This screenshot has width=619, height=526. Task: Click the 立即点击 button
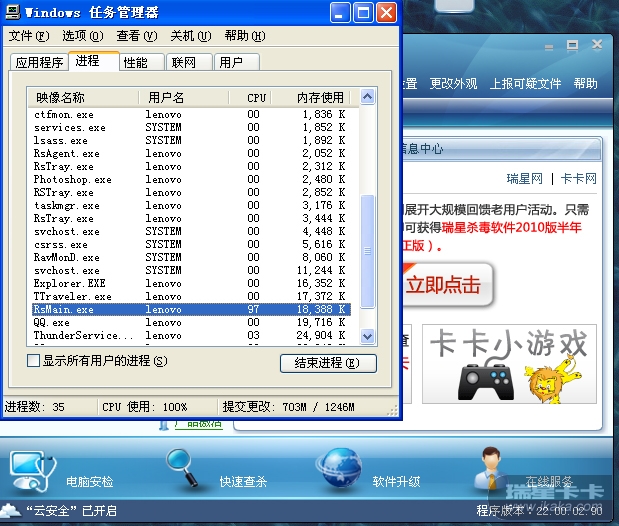[x=448, y=285]
